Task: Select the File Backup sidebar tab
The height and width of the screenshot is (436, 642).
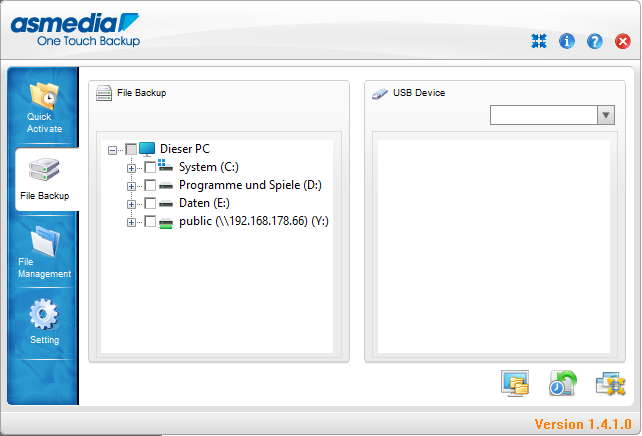Action: (x=45, y=179)
